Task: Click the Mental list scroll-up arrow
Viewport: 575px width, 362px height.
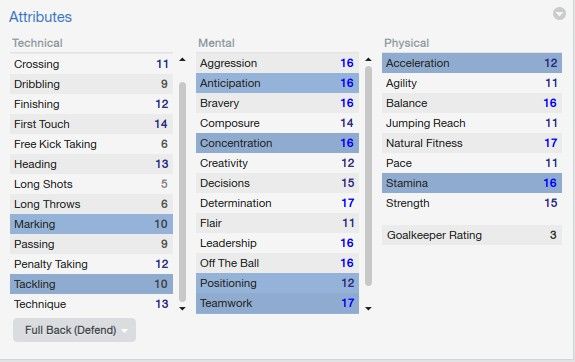Action: 369,59
